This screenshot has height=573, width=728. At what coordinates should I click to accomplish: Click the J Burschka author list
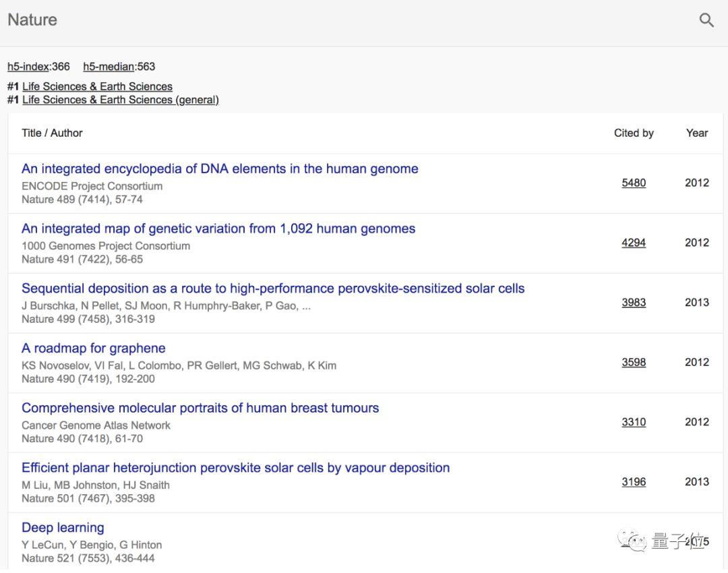(x=166, y=306)
